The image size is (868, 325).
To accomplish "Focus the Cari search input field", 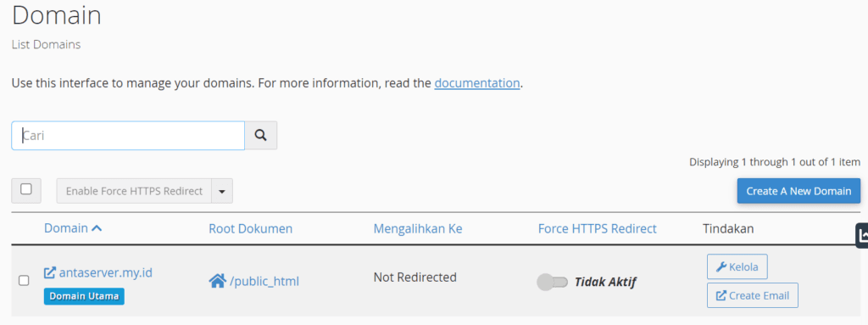I will [128, 135].
